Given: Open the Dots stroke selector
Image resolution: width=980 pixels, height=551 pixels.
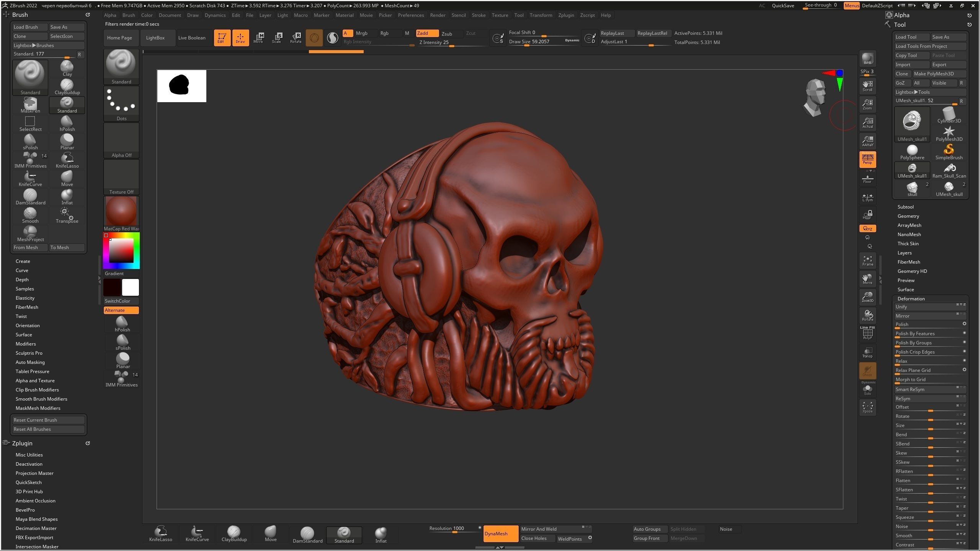Looking at the screenshot, I should (x=121, y=104).
